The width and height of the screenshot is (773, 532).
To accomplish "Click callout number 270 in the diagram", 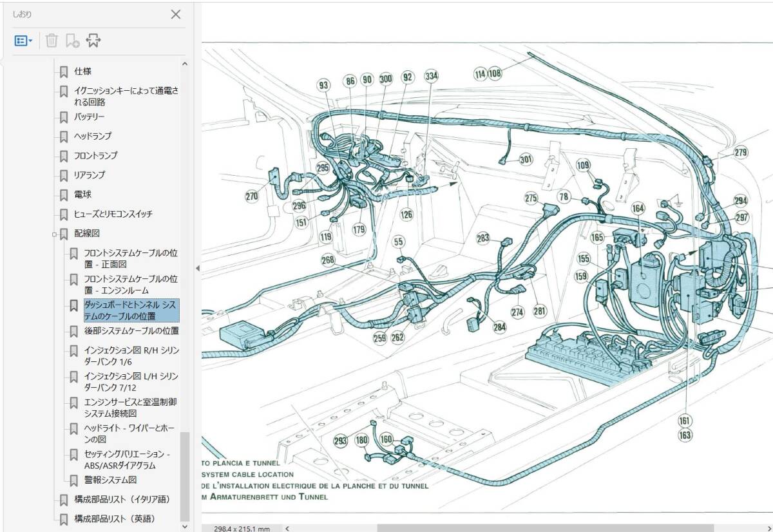I will coord(251,196).
